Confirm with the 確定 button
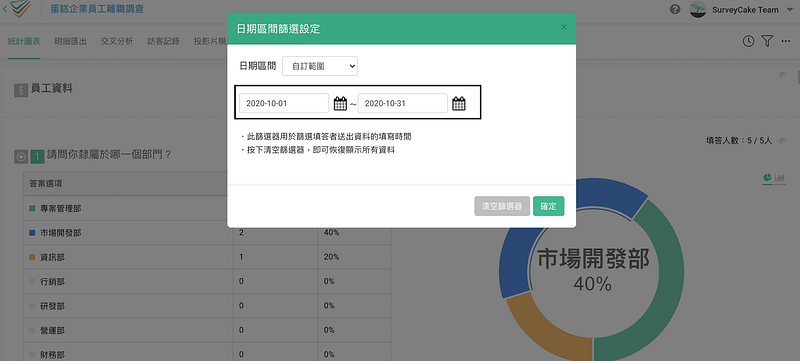 (548, 206)
